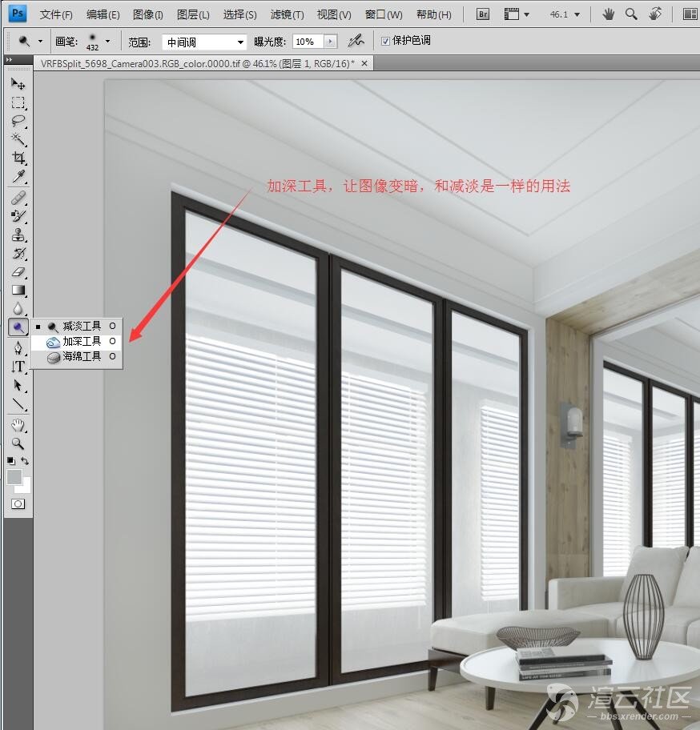Screen dimensions: 700x730
Task: Select the Brush tool
Action: [18, 216]
